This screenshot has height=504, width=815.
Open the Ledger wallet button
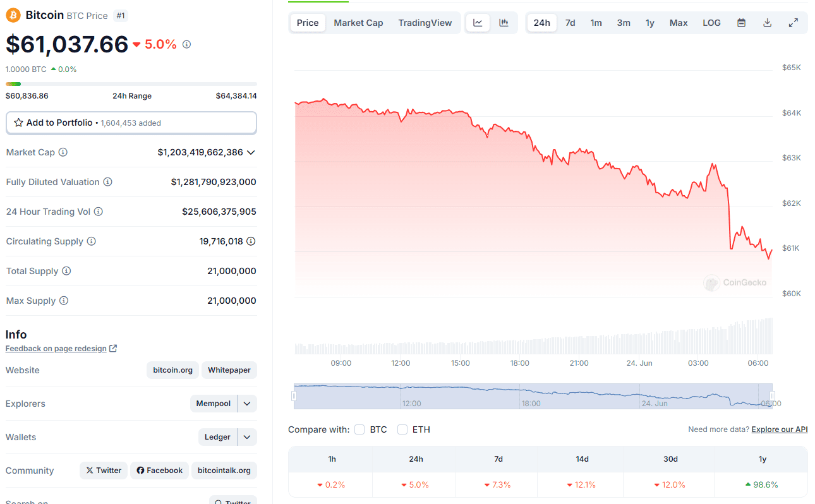[217, 437]
